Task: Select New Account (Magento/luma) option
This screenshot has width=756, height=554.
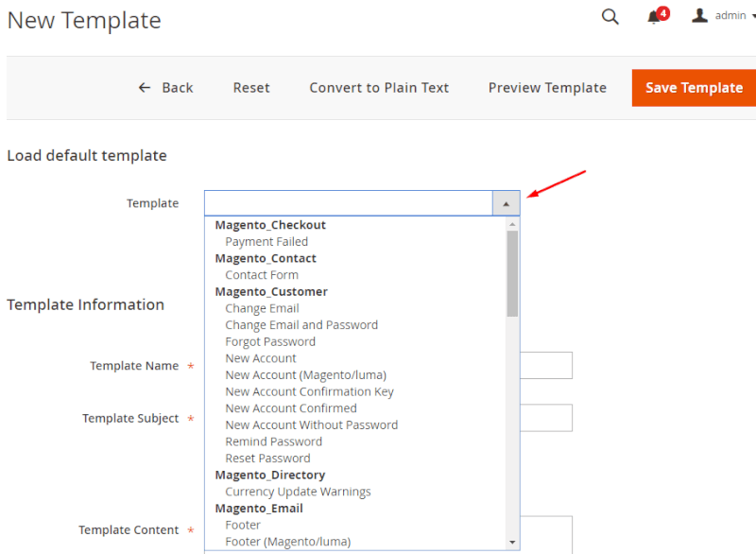Action: [x=305, y=374]
